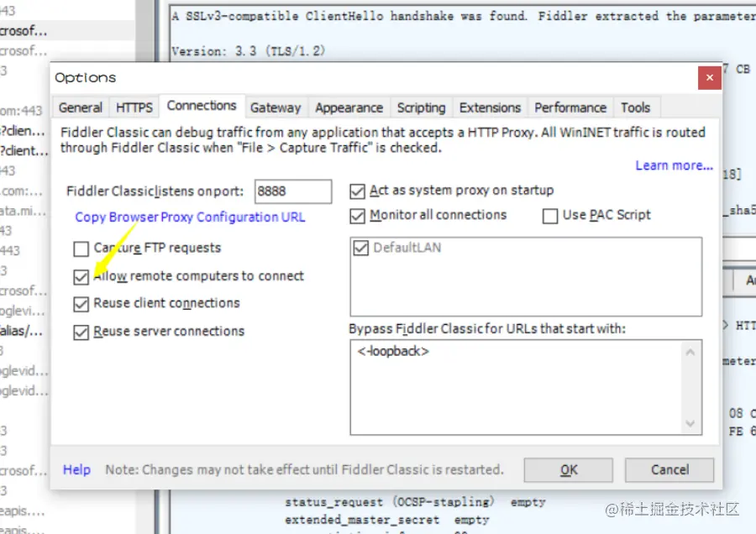Select the Connections tab
The image size is (756, 534).
[x=202, y=106]
